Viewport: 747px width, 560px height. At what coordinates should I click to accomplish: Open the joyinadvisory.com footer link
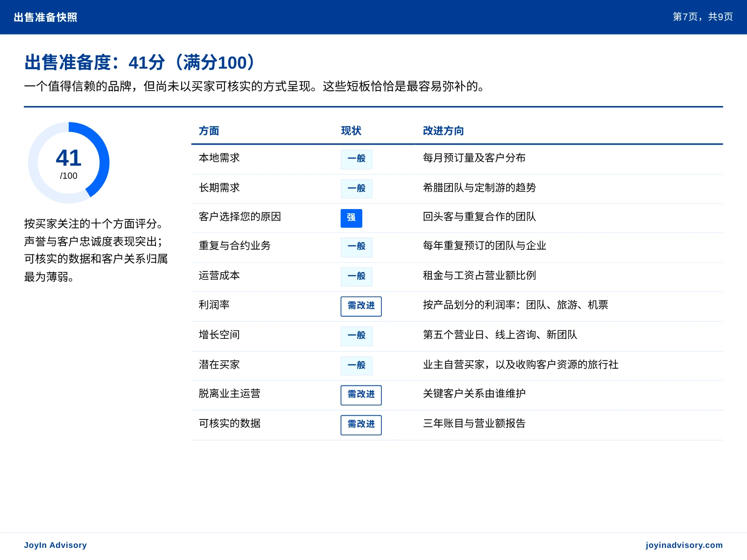684,545
